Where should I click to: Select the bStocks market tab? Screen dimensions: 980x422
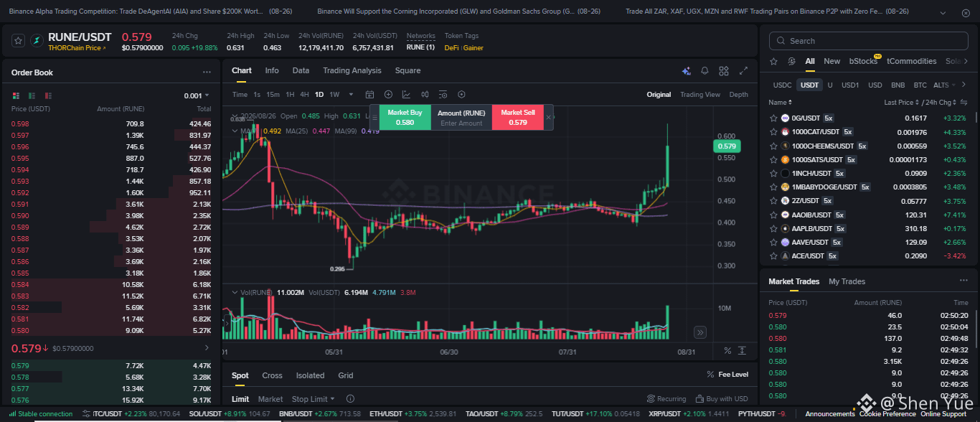pyautogui.click(x=864, y=62)
